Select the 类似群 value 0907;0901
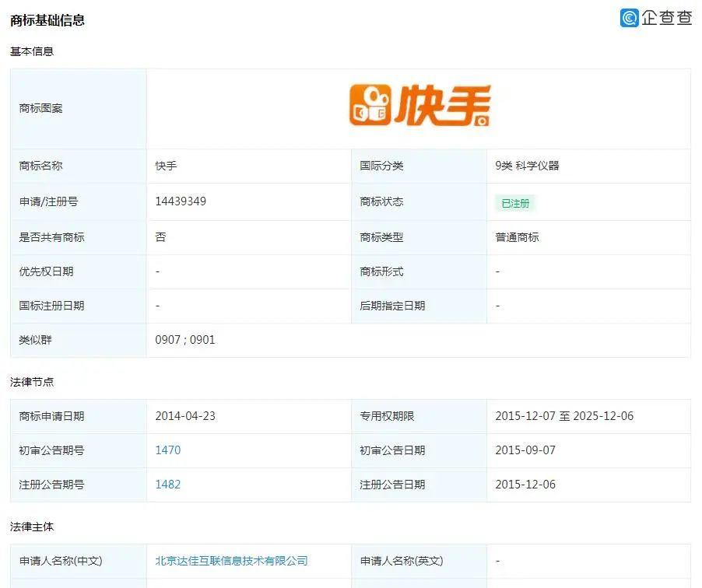The height and width of the screenshot is (588, 702). (x=184, y=339)
